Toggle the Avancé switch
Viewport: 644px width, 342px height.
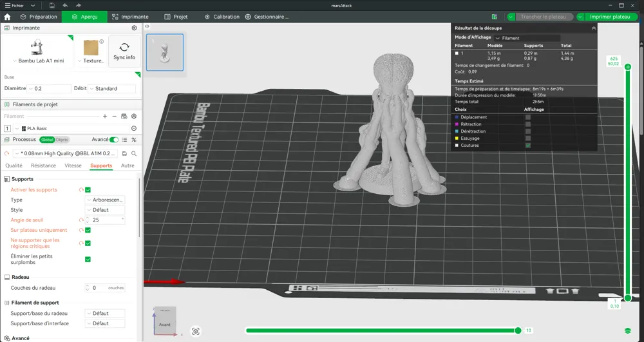click(x=114, y=140)
